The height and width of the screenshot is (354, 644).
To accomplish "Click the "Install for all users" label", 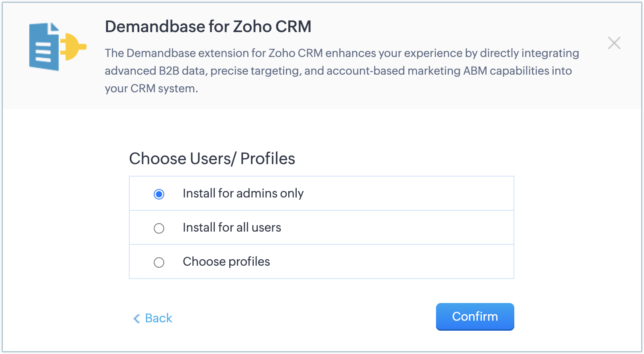I will pyautogui.click(x=232, y=228).
